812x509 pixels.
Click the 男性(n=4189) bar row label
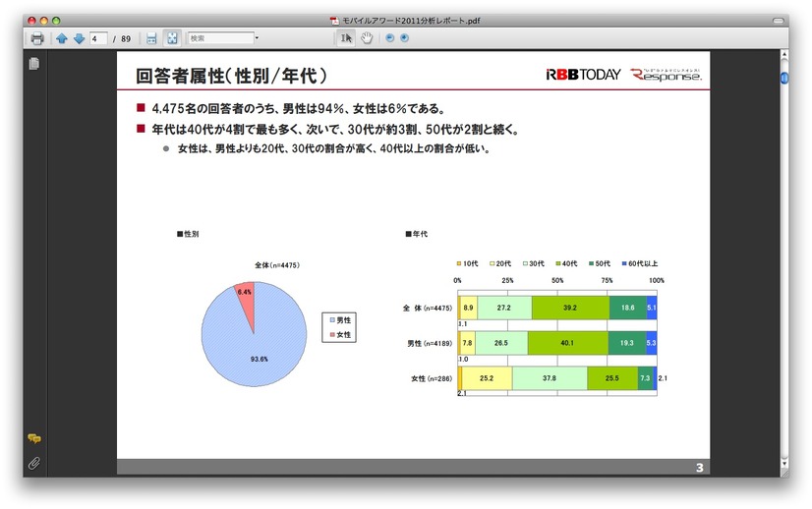point(430,343)
